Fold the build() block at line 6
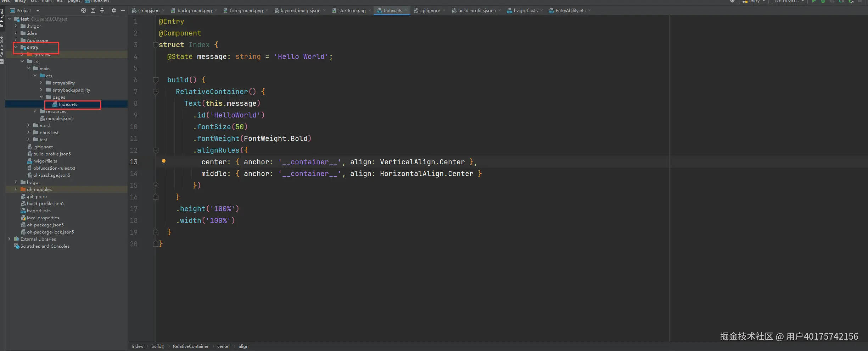The height and width of the screenshot is (351, 868). click(156, 80)
